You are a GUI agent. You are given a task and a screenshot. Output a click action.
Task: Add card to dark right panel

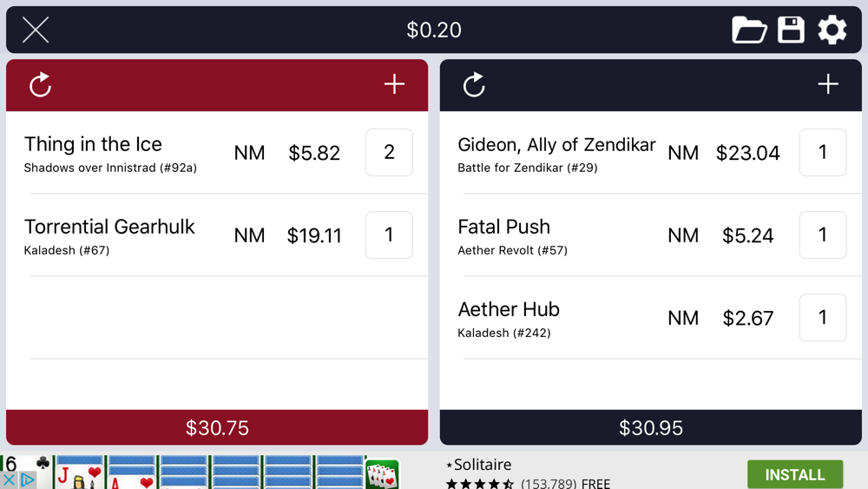click(828, 84)
